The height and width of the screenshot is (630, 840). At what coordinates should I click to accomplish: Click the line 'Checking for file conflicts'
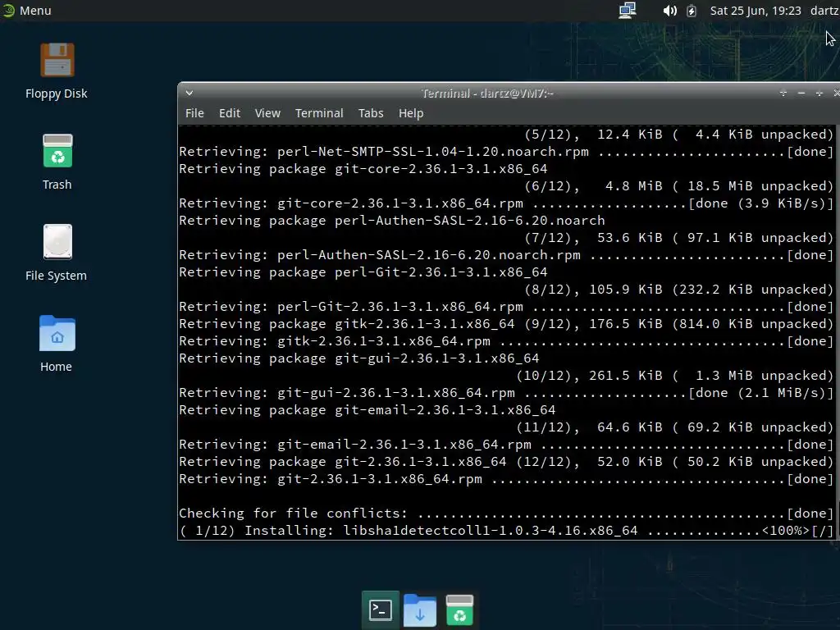[x=505, y=514]
